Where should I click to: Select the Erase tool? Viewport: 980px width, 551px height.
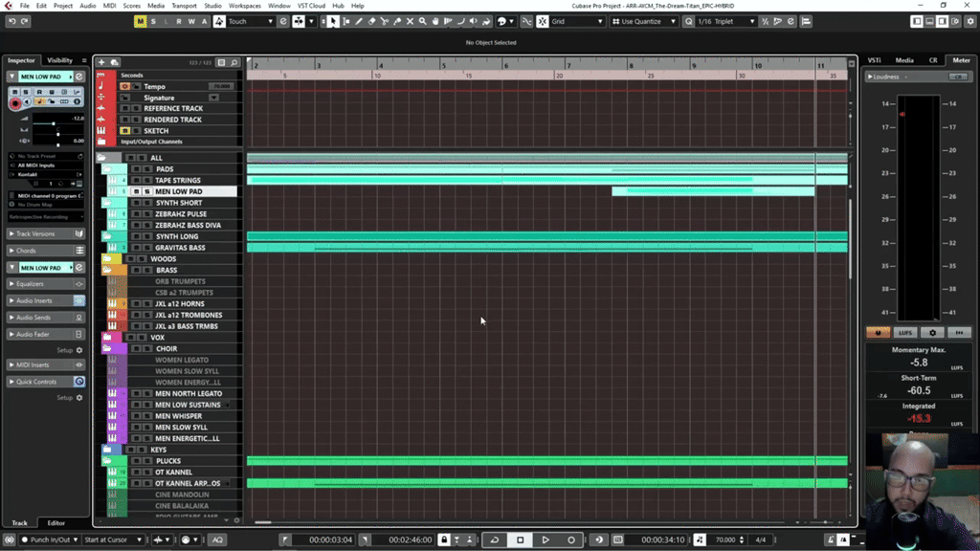click(x=372, y=21)
